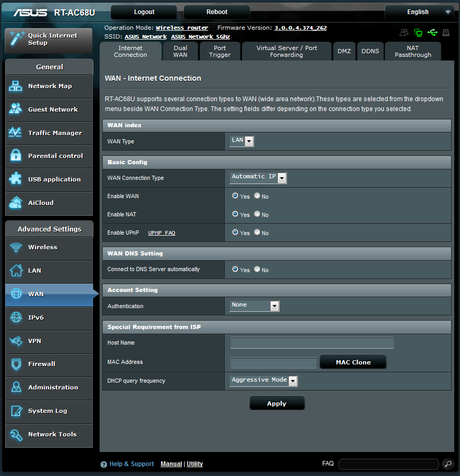Switch to the DDNS tab
This screenshot has width=460, height=476.
pyautogui.click(x=370, y=51)
